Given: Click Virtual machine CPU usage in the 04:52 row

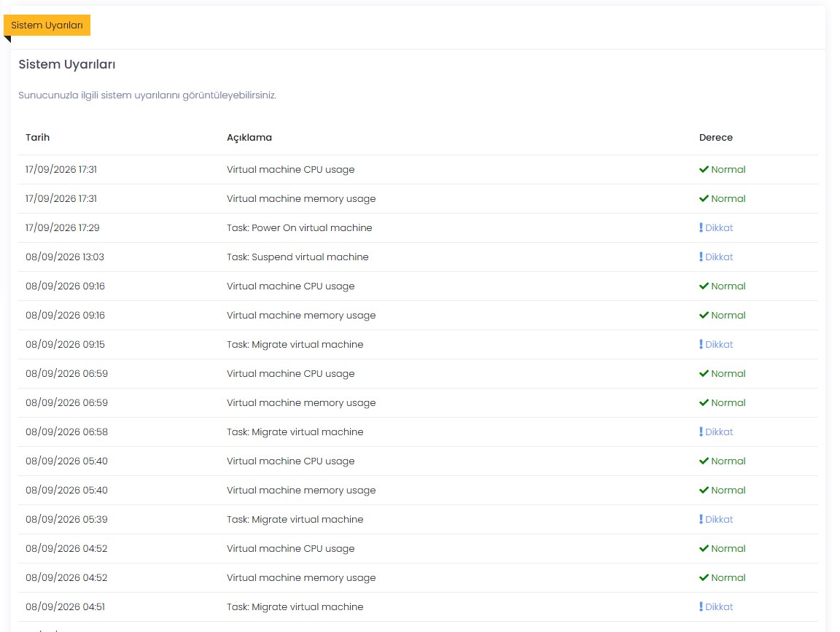Looking at the screenshot, I should point(291,548).
